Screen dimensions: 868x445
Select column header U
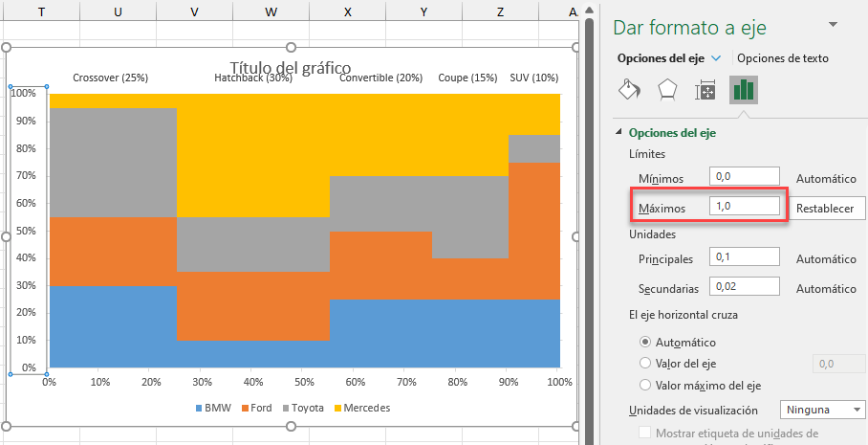(x=118, y=11)
